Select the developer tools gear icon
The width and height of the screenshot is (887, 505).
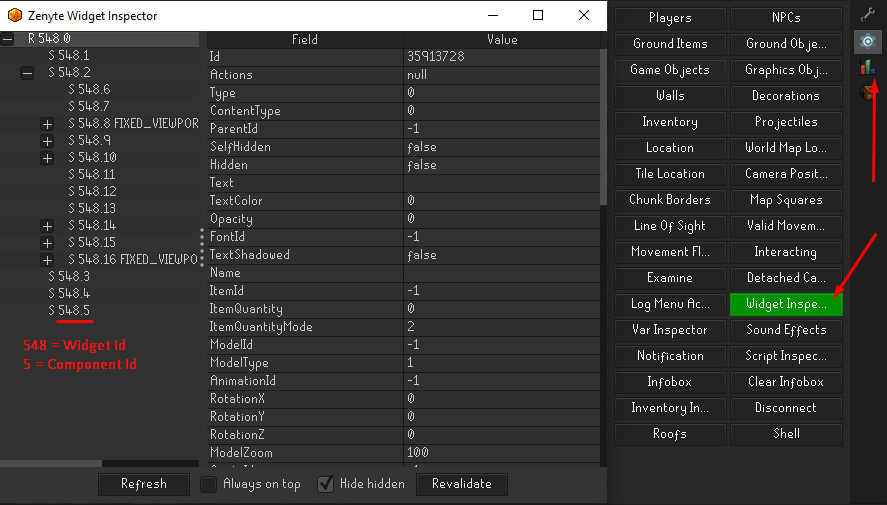[x=867, y=41]
